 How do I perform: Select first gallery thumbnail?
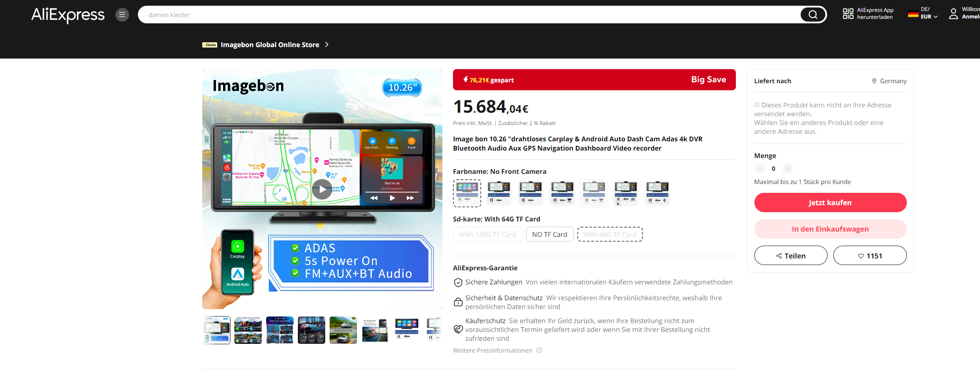(x=216, y=330)
